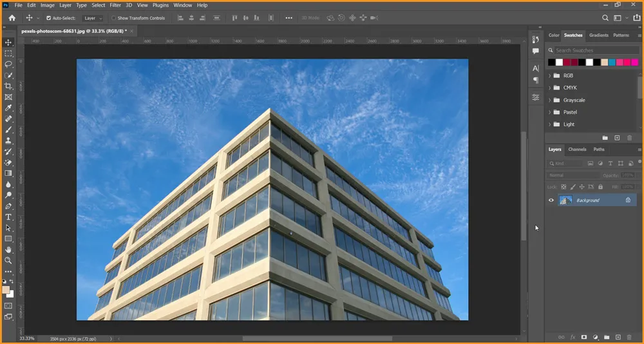
Task: Choose the Hand tool
Action: click(8, 249)
